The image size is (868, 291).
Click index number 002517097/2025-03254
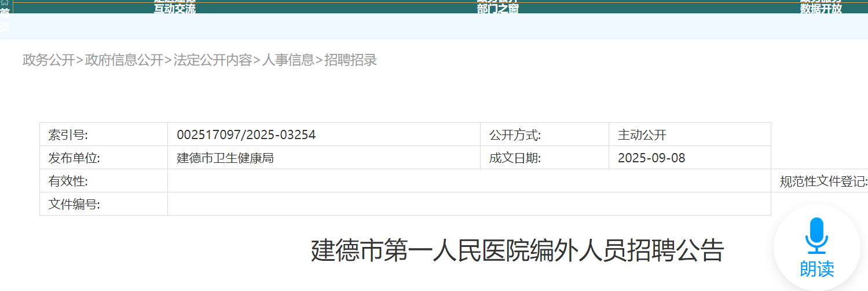click(246, 135)
